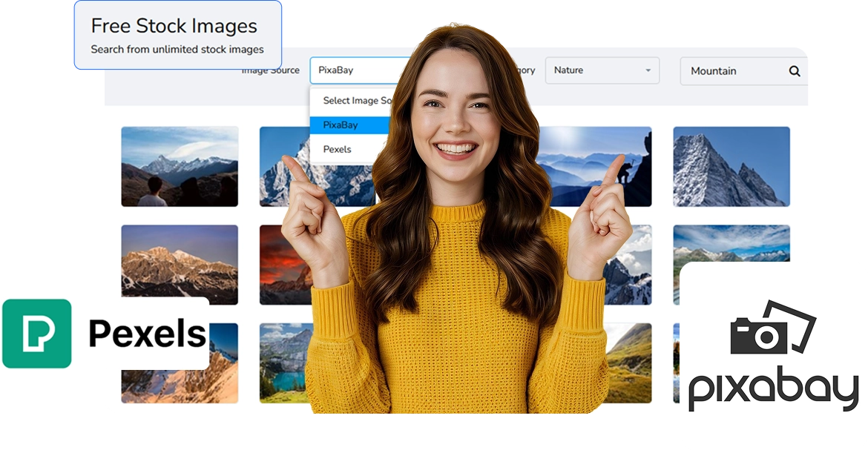Select the climber silhouette misty mountains thumbnail
The width and height of the screenshot is (868, 450).
click(595, 167)
